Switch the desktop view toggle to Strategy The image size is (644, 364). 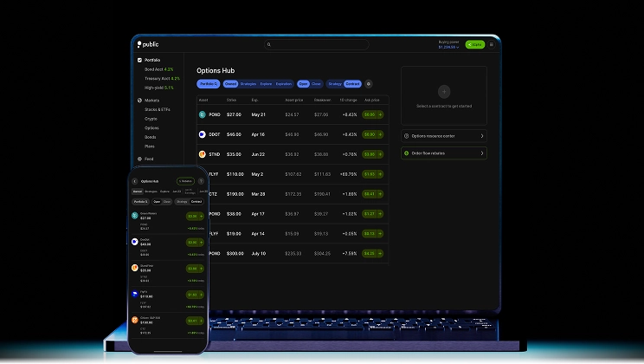(335, 84)
